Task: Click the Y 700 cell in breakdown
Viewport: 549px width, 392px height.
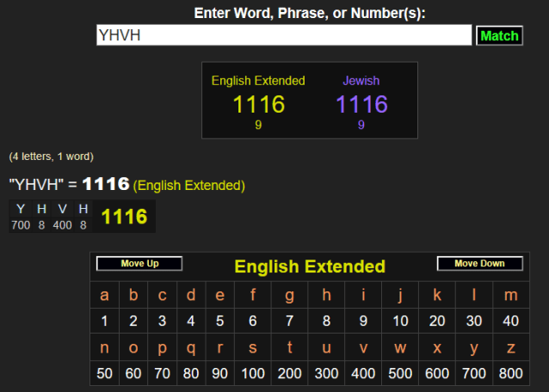Action: coord(21,217)
